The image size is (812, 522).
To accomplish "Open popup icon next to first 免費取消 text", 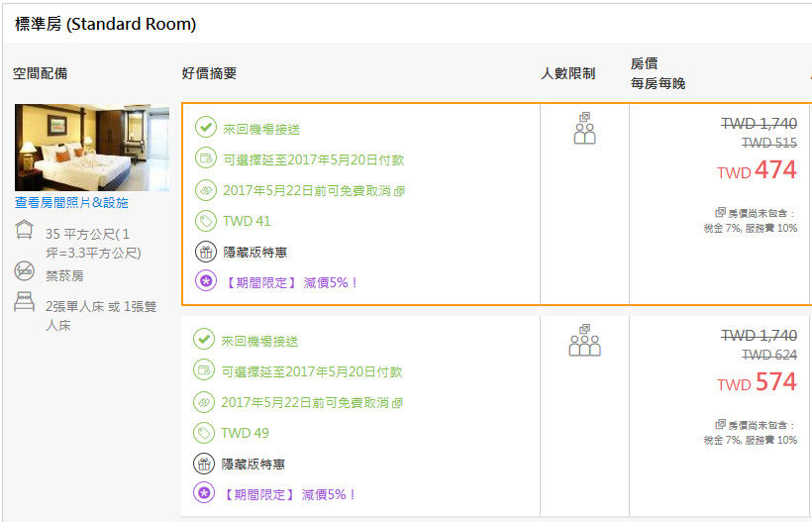I will [399, 191].
